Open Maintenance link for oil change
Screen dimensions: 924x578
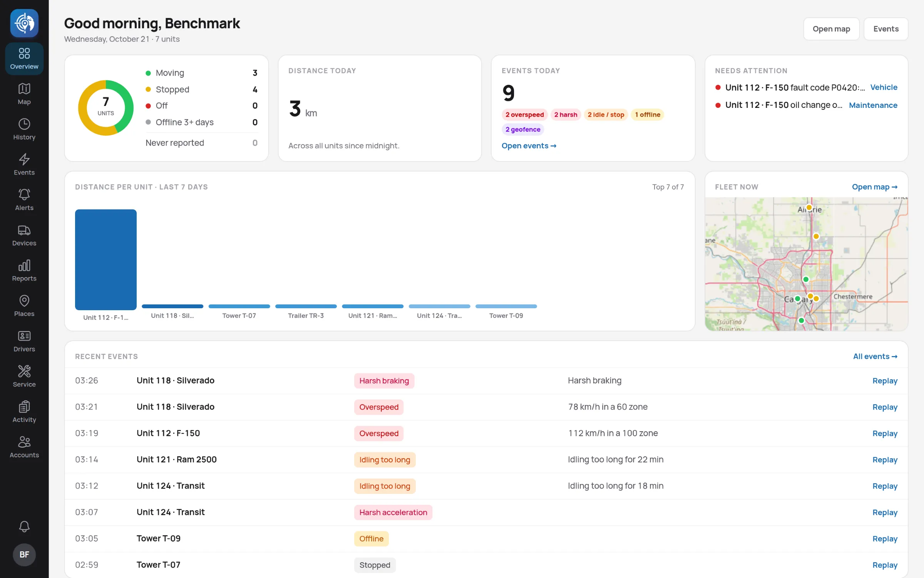tap(873, 105)
